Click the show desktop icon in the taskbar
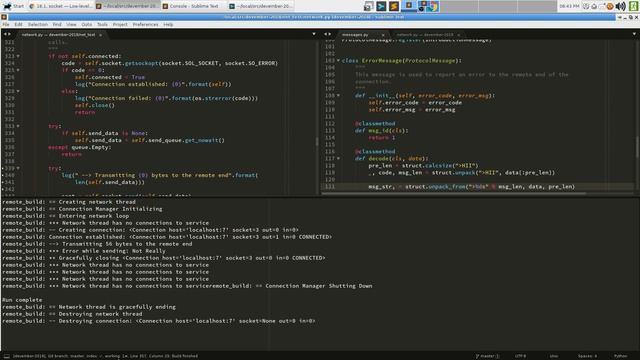640x360 pixels. [x=368, y=6]
